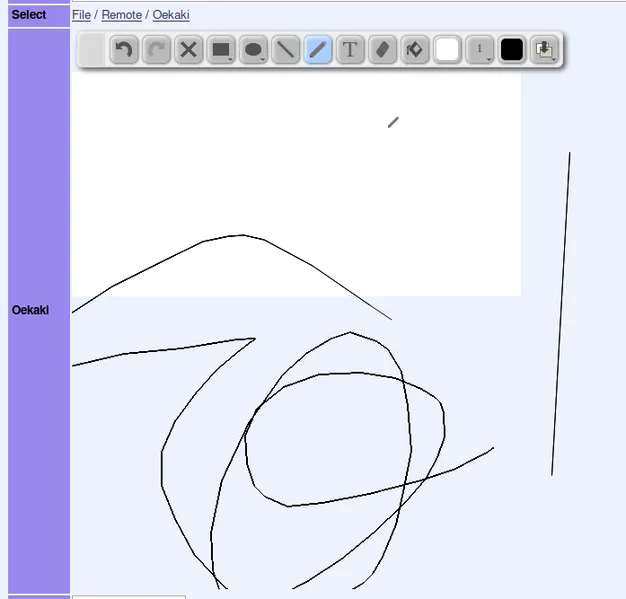Select the straight Line tool
The height and width of the screenshot is (599, 626).
(286, 50)
